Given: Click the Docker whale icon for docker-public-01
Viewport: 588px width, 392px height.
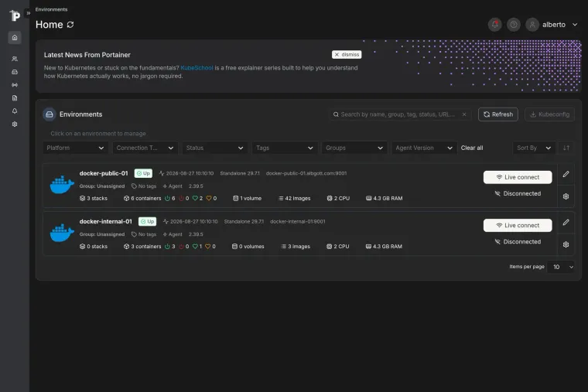Looking at the screenshot, I should (62, 185).
